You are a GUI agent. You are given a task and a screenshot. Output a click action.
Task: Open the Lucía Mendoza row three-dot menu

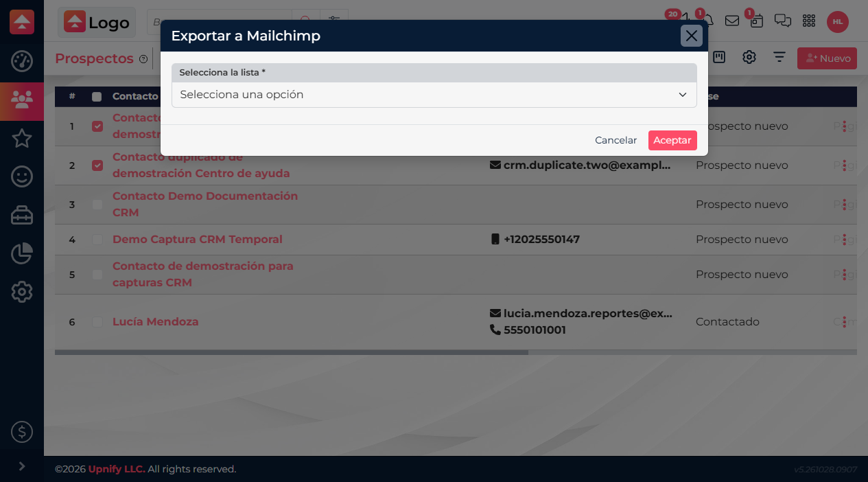coord(845,322)
